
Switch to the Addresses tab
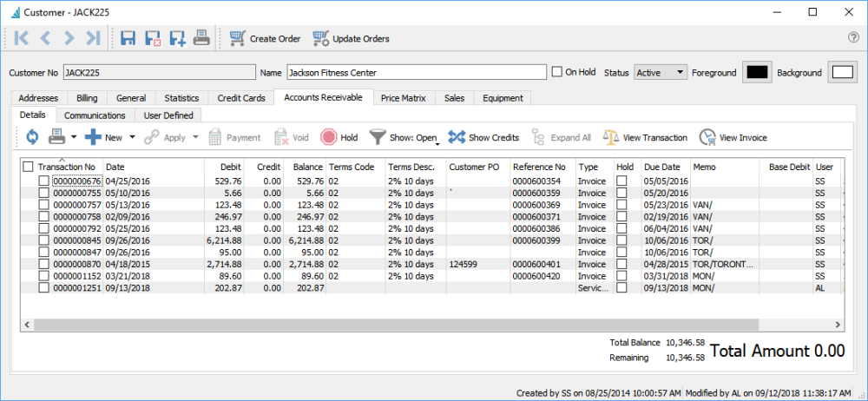[38, 98]
